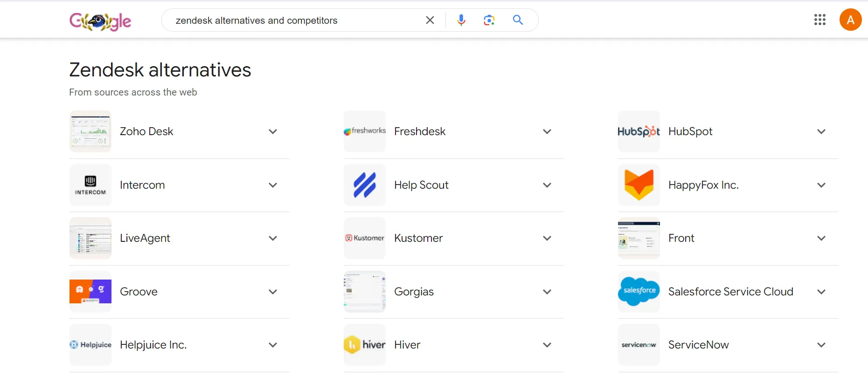Click the Intercom logo thumbnail
Screen dimensions: 868x376
coord(90,185)
